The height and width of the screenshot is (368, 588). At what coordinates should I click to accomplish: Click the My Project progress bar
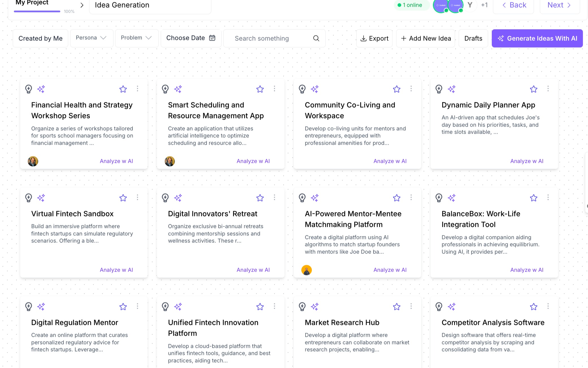(x=37, y=11)
